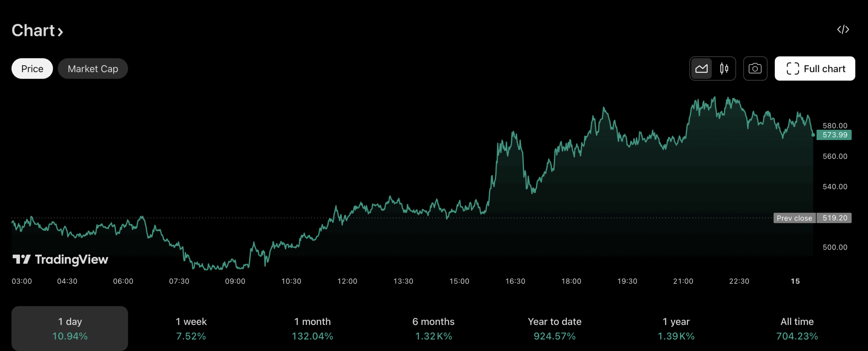Image resolution: width=868 pixels, height=351 pixels.
Task: Open the Full chart view
Action: pos(814,69)
